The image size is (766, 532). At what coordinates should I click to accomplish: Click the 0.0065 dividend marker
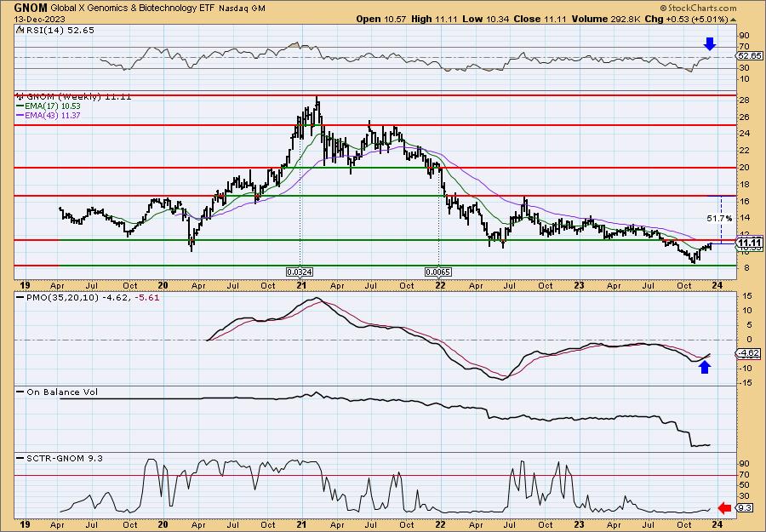[x=438, y=272]
